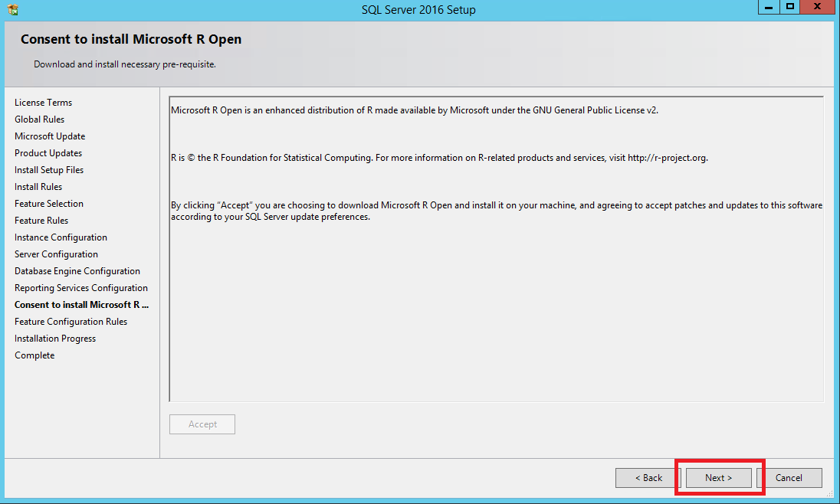
Task: Select the Install Setup Files step
Action: pyautogui.click(x=49, y=170)
